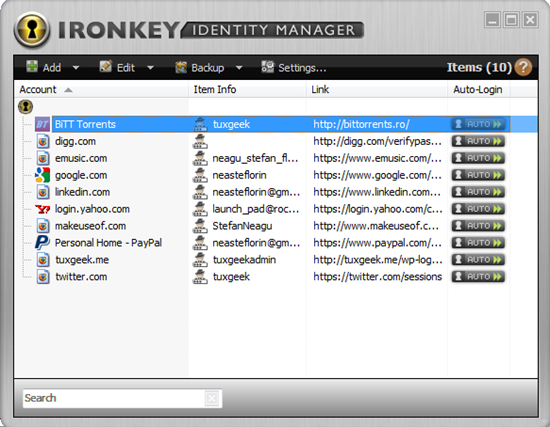Click the purple BT icon for BiTT Torrents
Image resolution: width=550 pixels, height=427 pixels.
(42, 124)
